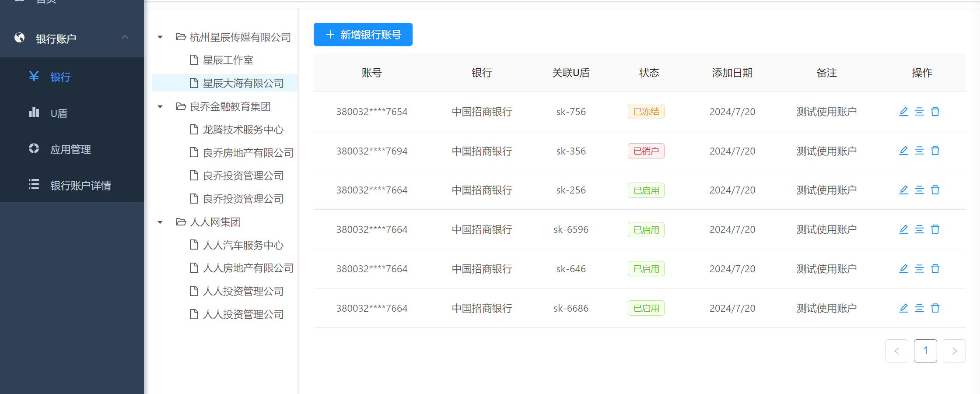Click the 新增银行账号 button
980x394 pixels.
[x=363, y=35]
